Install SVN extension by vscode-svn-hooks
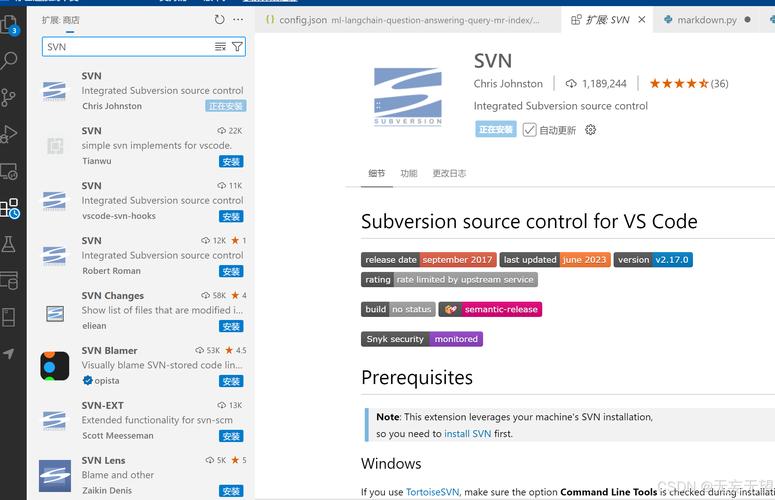775x500 pixels. (x=231, y=216)
